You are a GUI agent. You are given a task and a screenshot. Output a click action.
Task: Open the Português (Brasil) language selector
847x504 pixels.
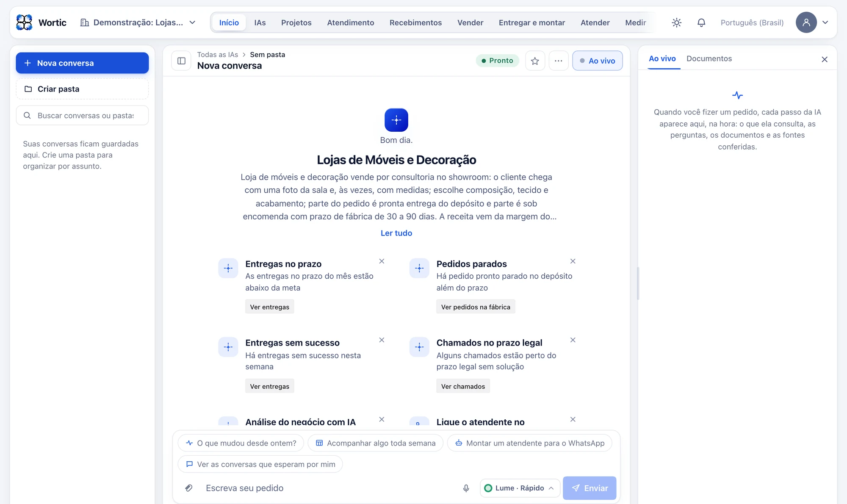[x=752, y=22]
